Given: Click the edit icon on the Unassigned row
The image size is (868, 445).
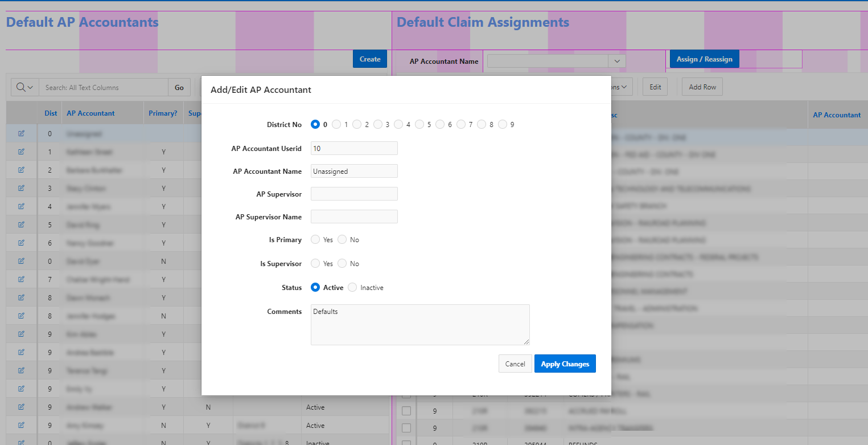Looking at the screenshot, I should pyautogui.click(x=21, y=133).
